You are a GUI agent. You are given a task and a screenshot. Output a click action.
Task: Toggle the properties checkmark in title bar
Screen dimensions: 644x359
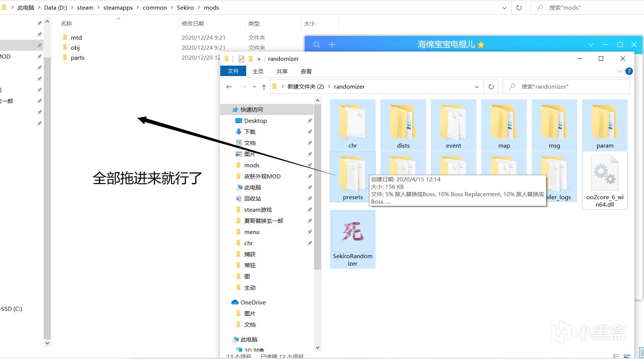(241, 59)
